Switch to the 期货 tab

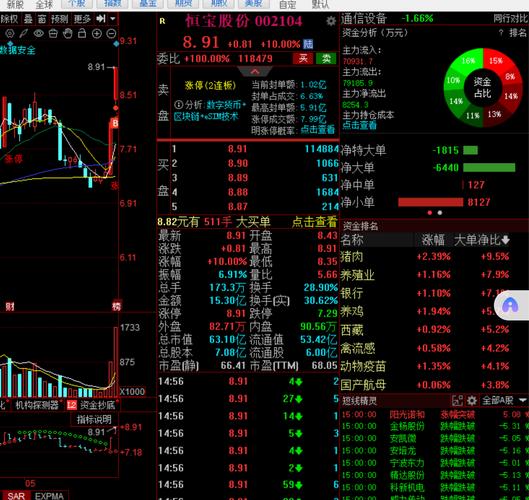(x=184, y=4)
